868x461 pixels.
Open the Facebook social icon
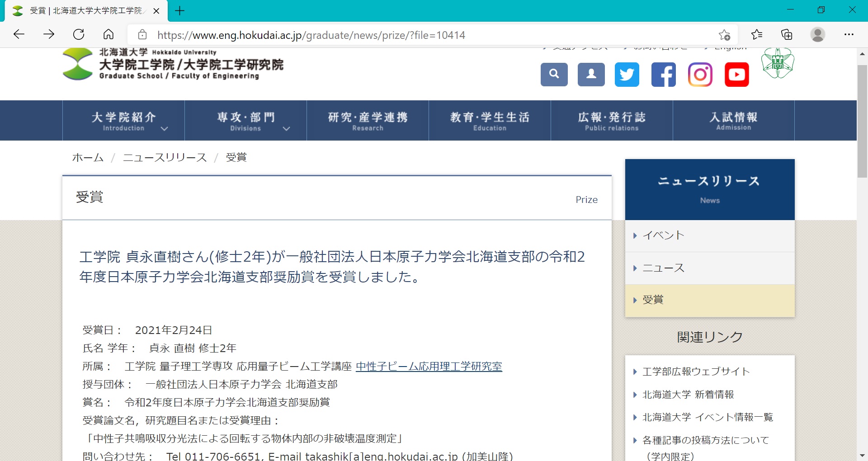pyautogui.click(x=664, y=74)
